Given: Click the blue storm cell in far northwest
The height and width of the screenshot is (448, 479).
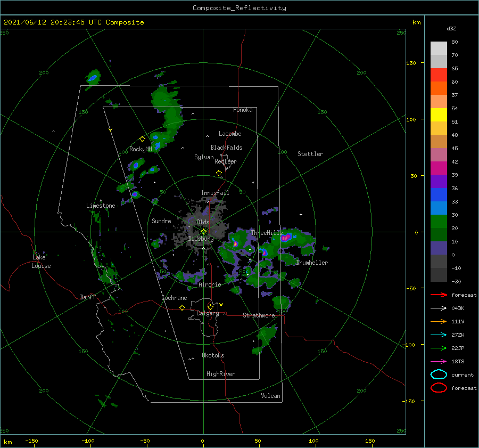Looking at the screenshot, I should 93,78.
